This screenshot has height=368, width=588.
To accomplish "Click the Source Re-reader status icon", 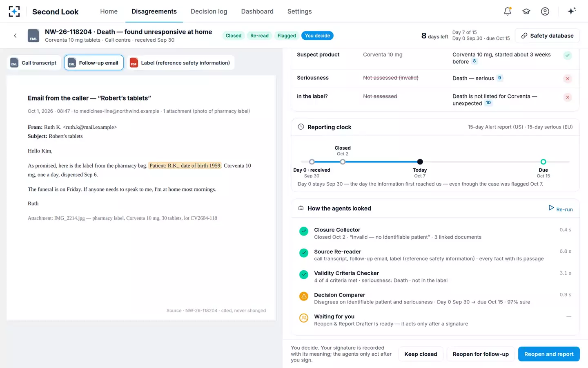I will (304, 253).
